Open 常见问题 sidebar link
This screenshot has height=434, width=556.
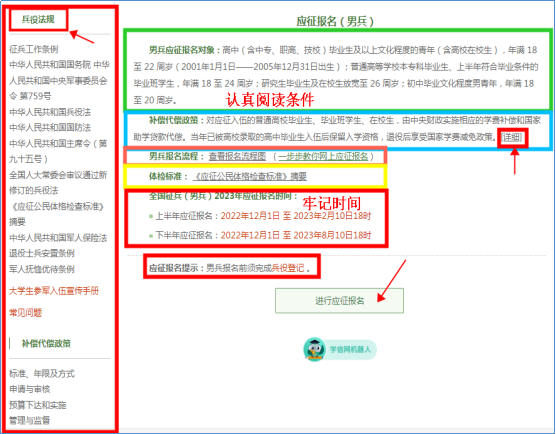(x=26, y=312)
